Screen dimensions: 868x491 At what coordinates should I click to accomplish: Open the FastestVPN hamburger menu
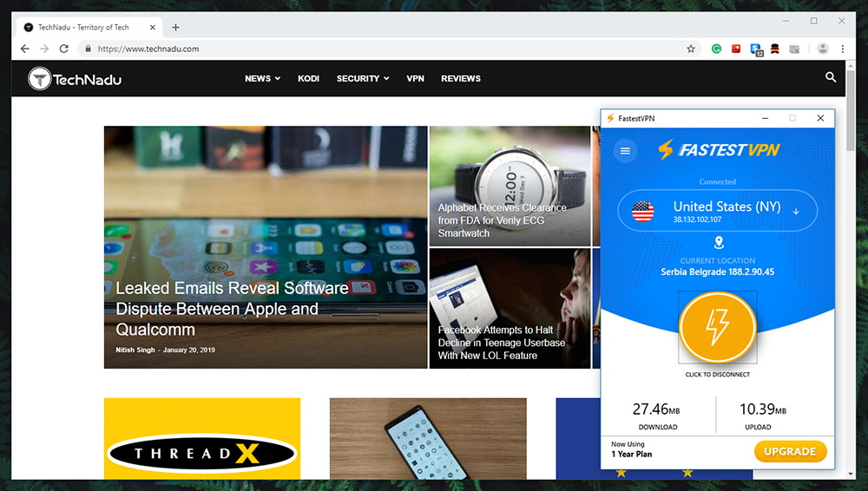[x=625, y=151]
